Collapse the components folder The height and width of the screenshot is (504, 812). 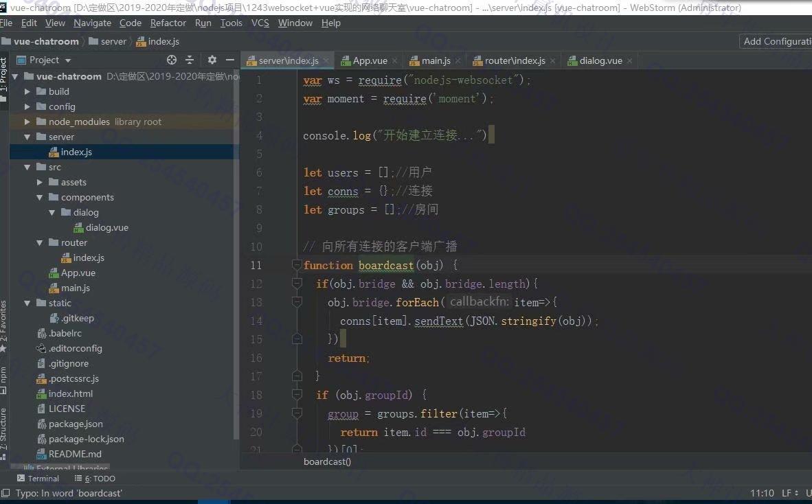(x=39, y=198)
